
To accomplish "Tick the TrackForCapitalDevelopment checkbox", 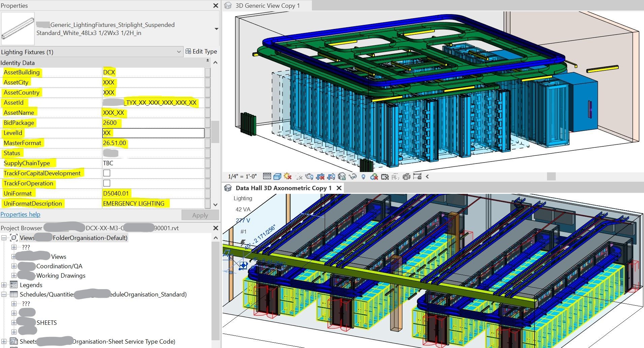I will tap(107, 173).
